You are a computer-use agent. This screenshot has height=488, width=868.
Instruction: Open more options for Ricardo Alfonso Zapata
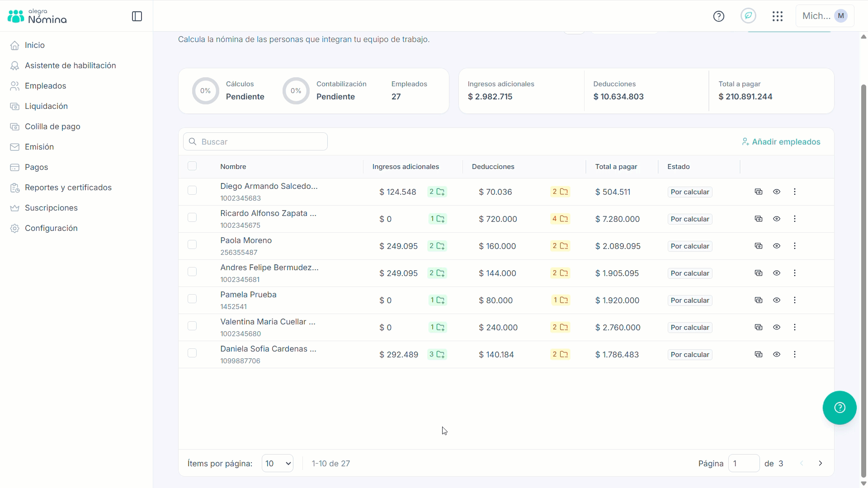click(795, 219)
